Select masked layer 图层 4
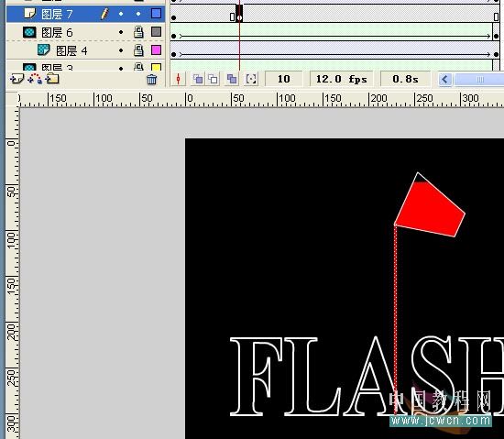The width and height of the screenshot is (504, 439). tap(71, 50)
